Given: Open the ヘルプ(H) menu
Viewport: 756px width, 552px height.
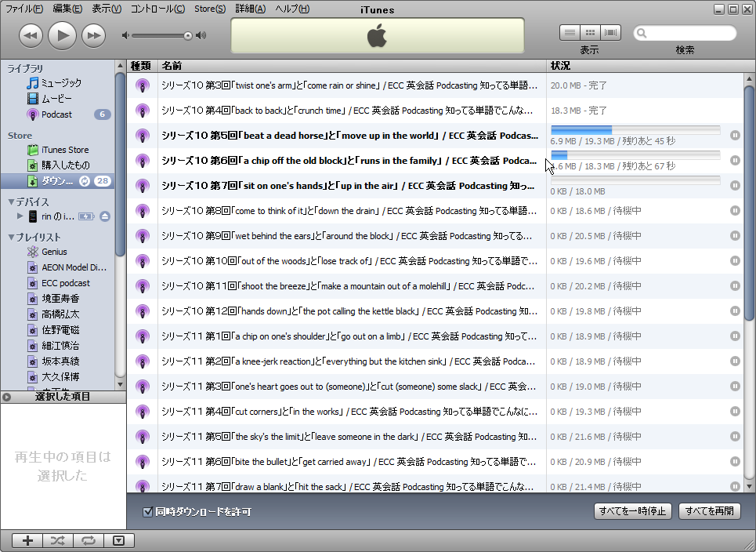Looking at the screenshot, I should pyautogui.click(x=292, y=9).
